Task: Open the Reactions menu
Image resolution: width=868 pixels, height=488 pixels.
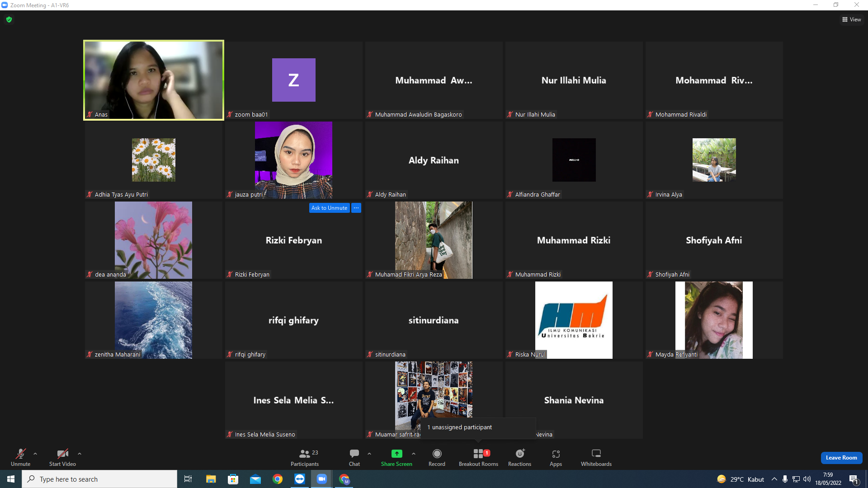Action: pos(520,457)
